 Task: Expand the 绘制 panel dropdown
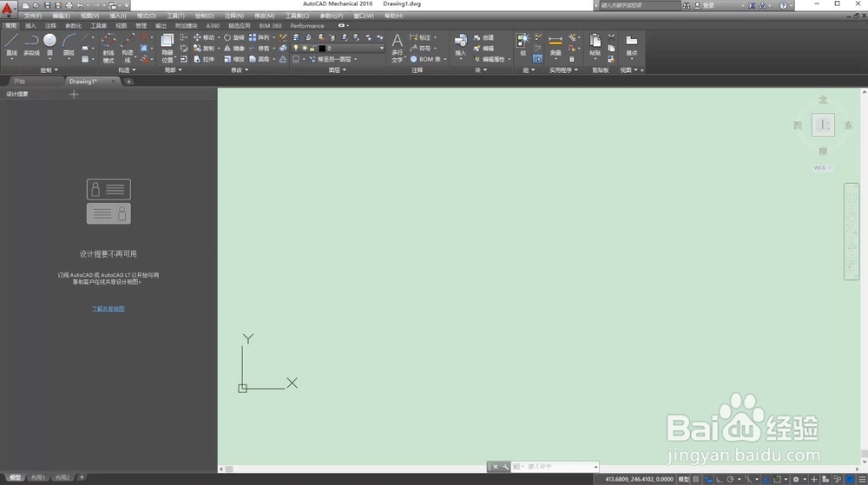tap(49, 70)
